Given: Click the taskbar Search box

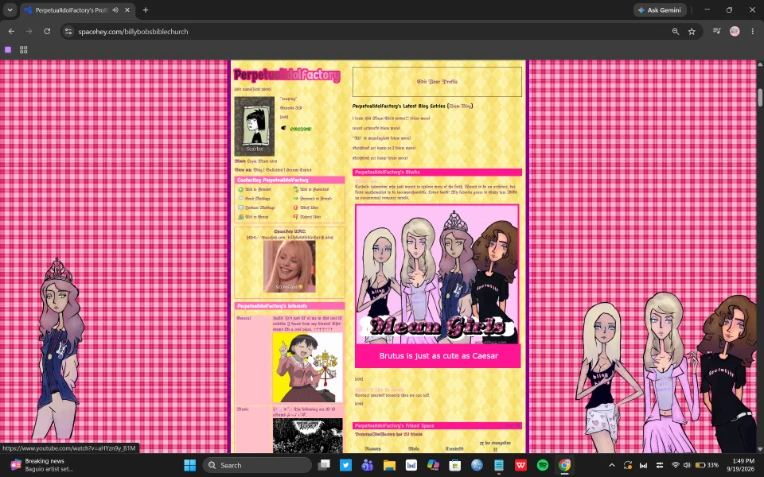Looking at the screenshot, I should click(x=257, y=465).
